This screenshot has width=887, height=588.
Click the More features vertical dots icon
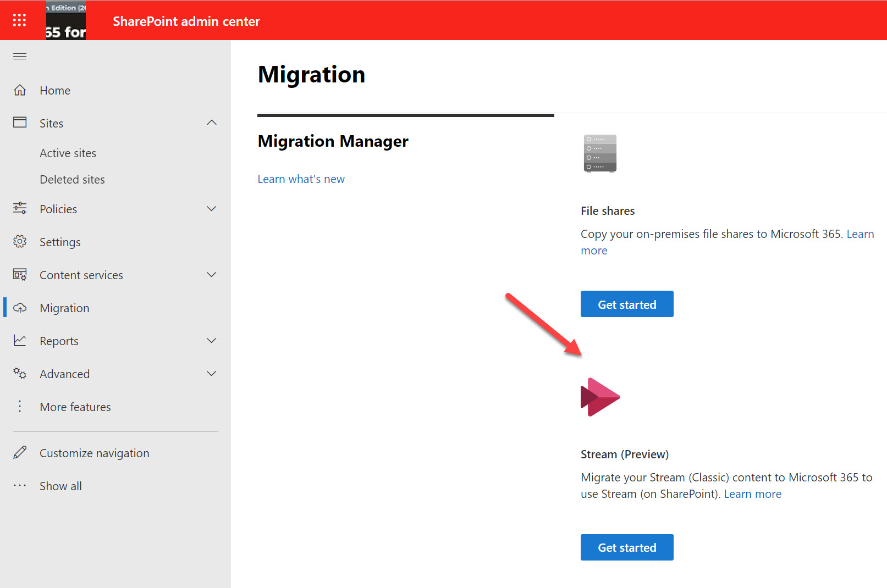click(20, 406)
